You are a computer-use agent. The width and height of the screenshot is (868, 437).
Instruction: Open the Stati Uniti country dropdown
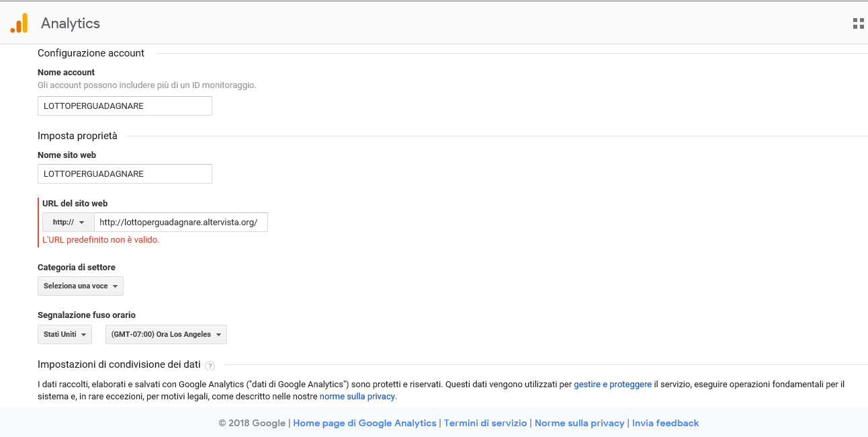[64, 334]
